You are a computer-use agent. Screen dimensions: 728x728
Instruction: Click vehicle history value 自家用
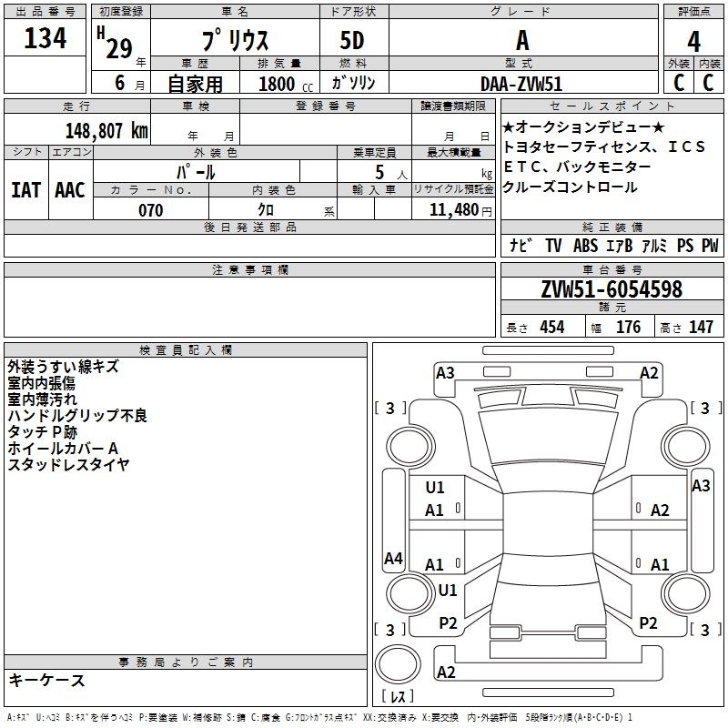[195, 84]
